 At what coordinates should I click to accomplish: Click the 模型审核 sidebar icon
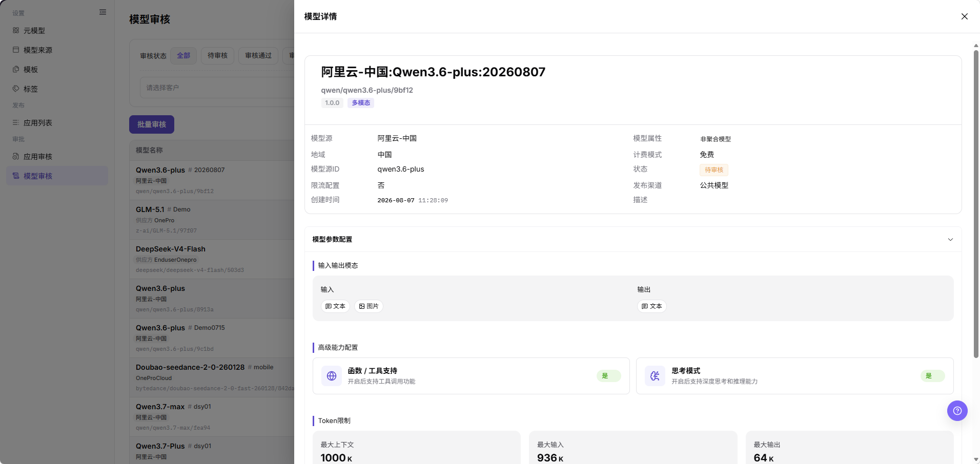[x=16, y=176]
